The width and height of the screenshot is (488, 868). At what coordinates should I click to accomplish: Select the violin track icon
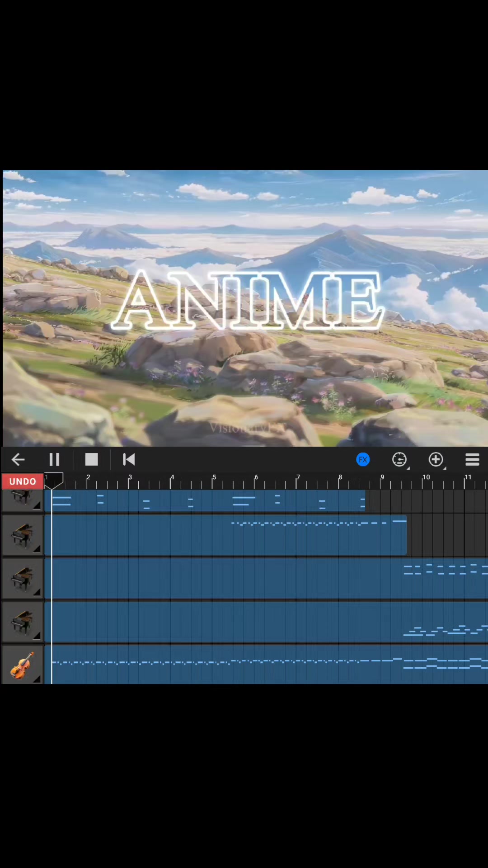point(23,665)
